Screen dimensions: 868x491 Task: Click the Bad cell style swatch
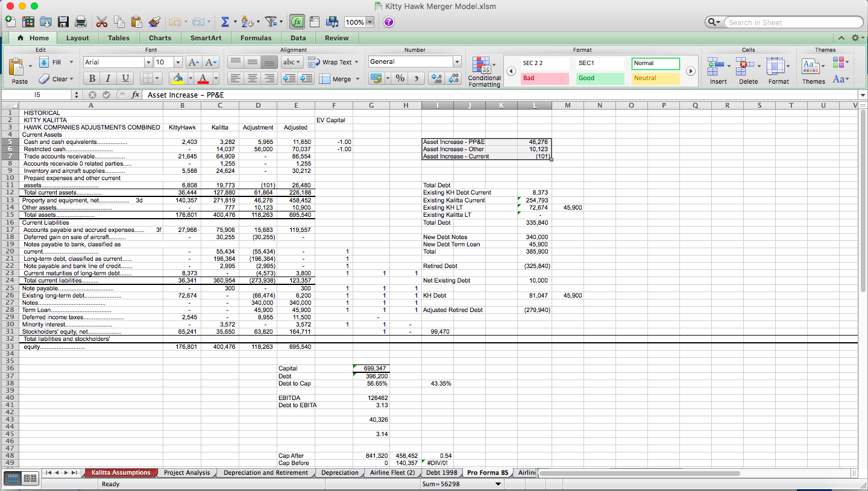click(544, 79)
